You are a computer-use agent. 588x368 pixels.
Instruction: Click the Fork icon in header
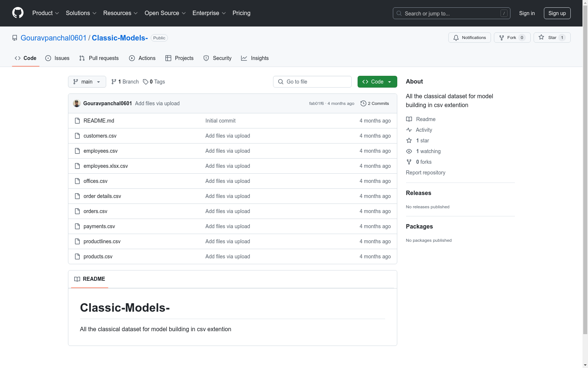502,38
